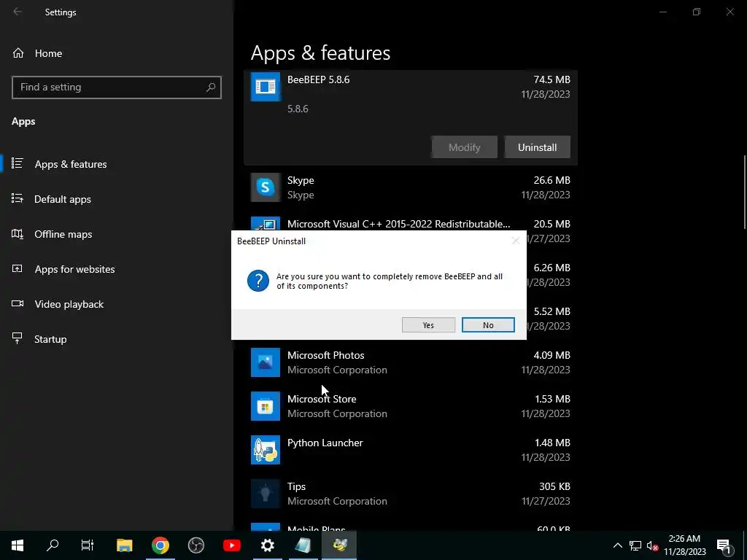Click the Modify button for BeeBEEP
This screenshot has height=560, width=747.
(x=464, y=147)
